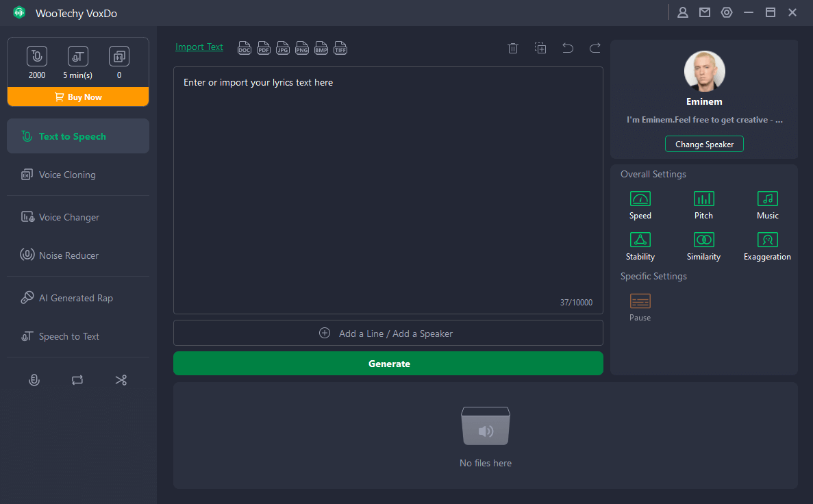813x504 pixels.
Task: Click inside the lyrics text area
Action: point(388,192)
